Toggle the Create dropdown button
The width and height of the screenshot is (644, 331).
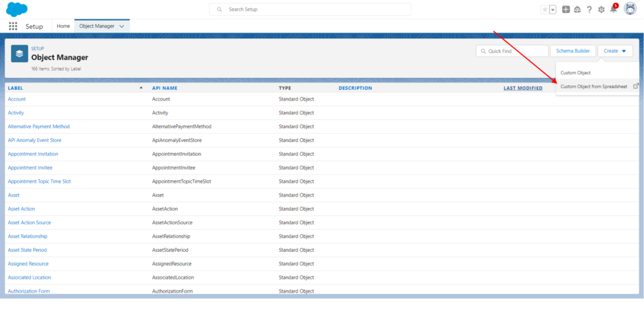(x=615, y=51)
